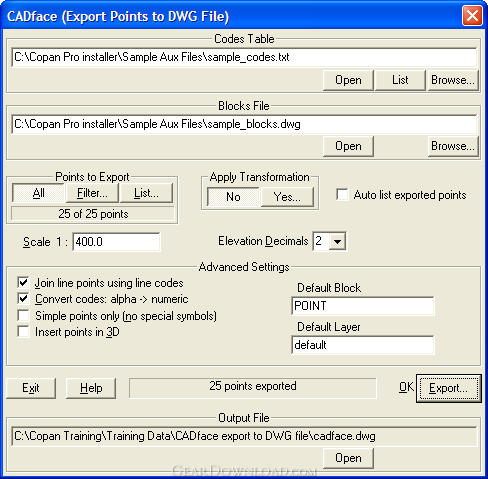488x479 pixels.
Task: Toggle Convert codes alpha to numeric
Action: tap(23, 299)
